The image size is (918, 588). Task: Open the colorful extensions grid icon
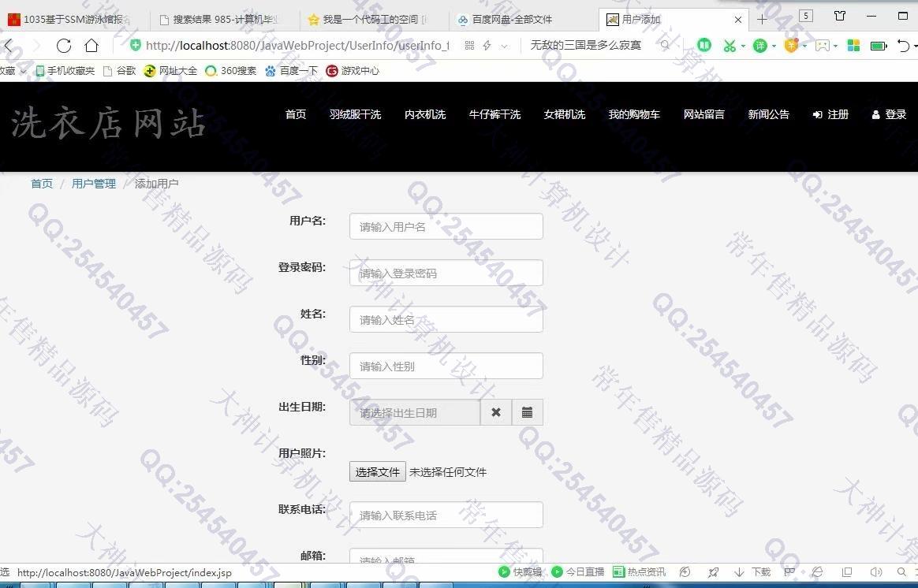[x=853, y=46]
